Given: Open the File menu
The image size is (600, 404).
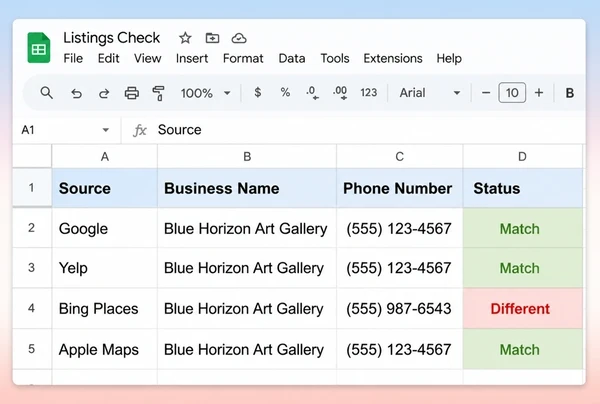Looking at the screenshot, I should (x=73, y=59).
